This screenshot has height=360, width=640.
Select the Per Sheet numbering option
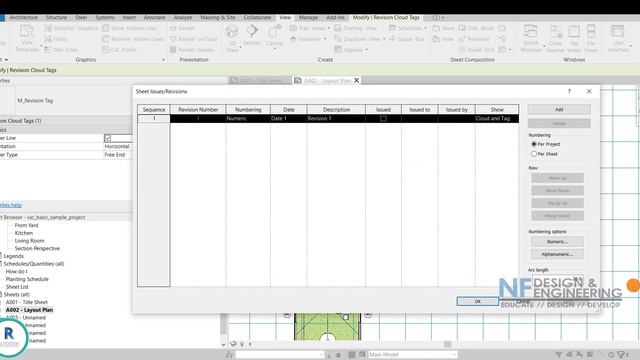coord(533,154)
